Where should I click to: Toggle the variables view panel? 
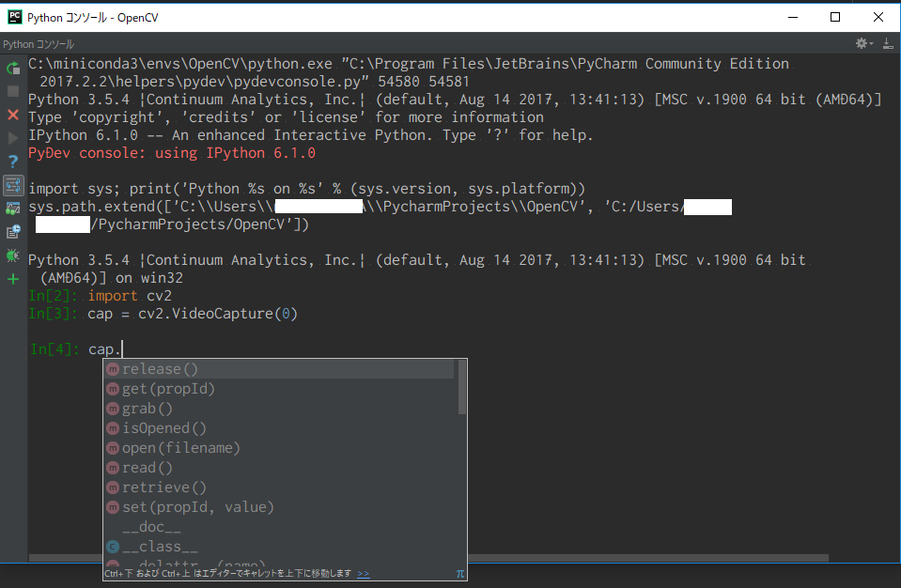[x=12, y=209]
